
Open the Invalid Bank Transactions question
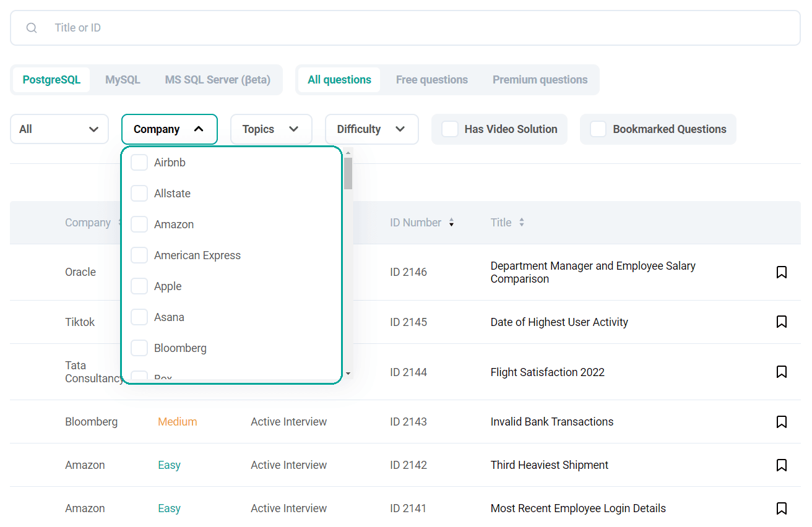point(551,421)
